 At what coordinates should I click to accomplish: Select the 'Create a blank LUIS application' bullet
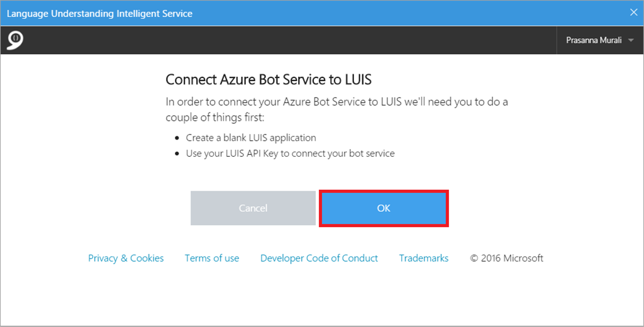click(x=251, y=138)
